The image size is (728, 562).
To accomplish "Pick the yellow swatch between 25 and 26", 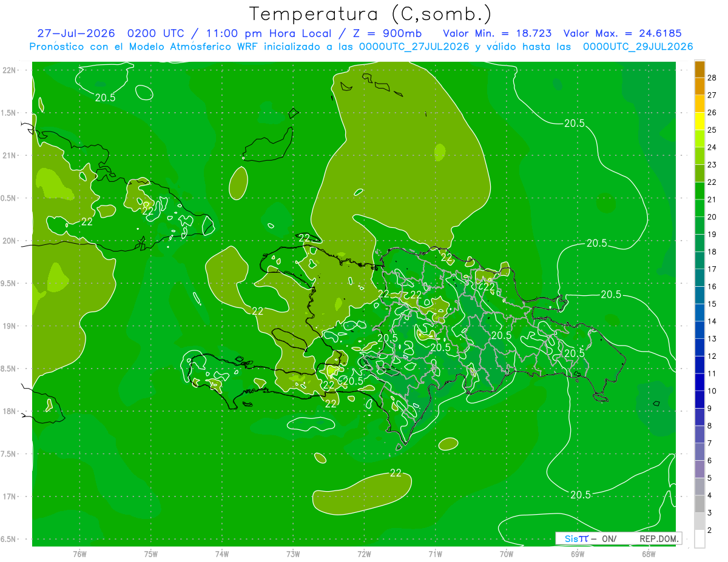I will coord(699,121).
